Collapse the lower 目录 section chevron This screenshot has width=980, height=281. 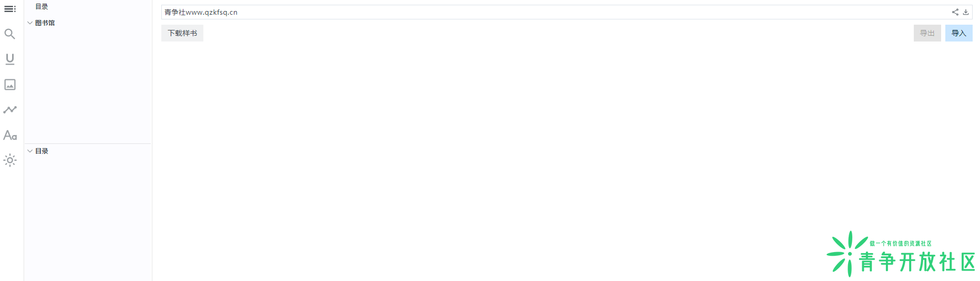[30, 151]
